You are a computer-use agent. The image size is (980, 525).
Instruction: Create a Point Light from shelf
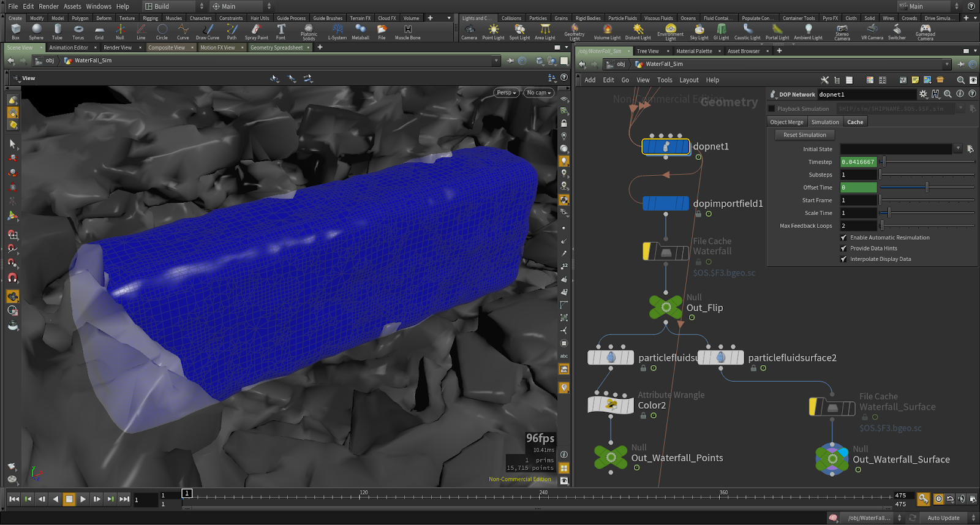coord(493,31)
